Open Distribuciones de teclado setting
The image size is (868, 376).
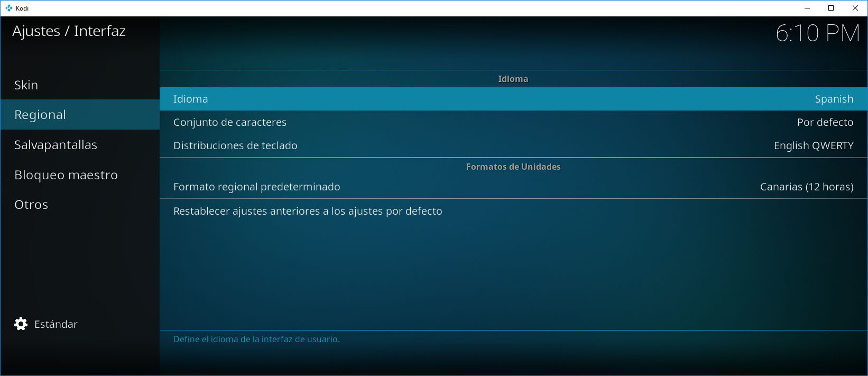[x=513, y=145]
